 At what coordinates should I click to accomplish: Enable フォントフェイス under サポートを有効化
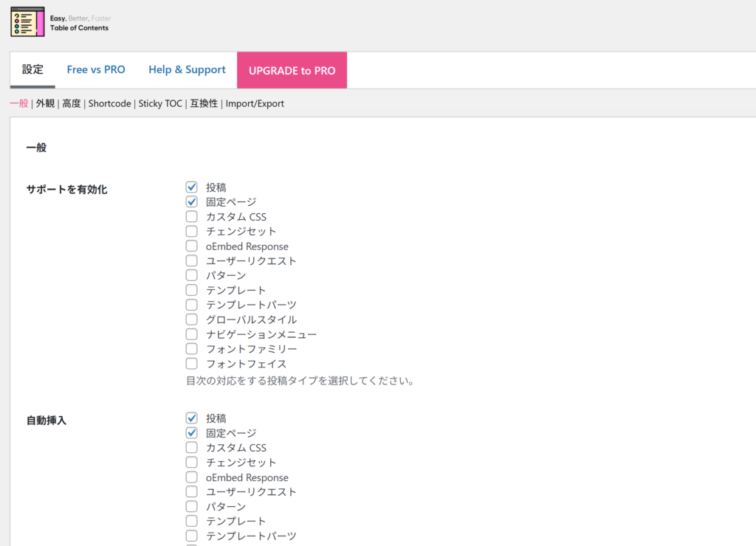[192, 364]
